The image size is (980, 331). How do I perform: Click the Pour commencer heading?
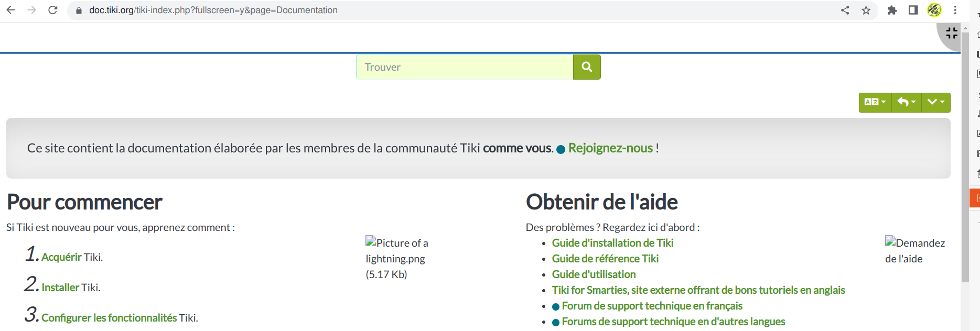coord(84,202)
